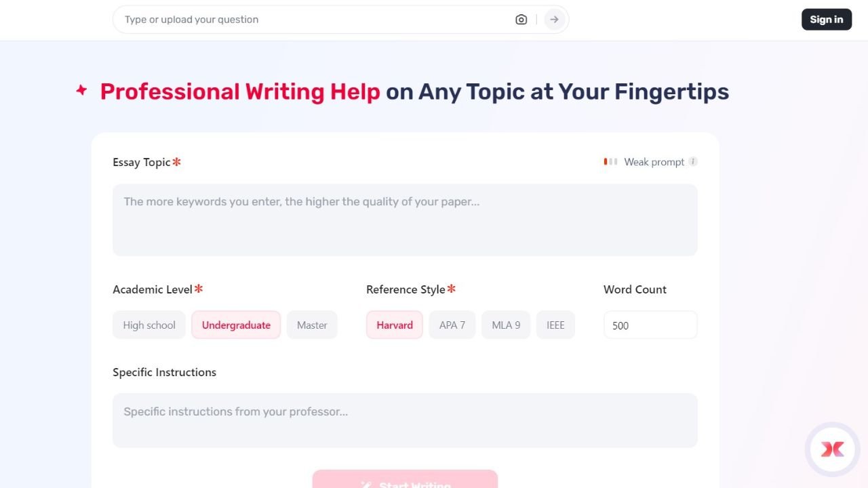Select Harvard reference style
868x488 pixels.
click(x=394, y=325)
